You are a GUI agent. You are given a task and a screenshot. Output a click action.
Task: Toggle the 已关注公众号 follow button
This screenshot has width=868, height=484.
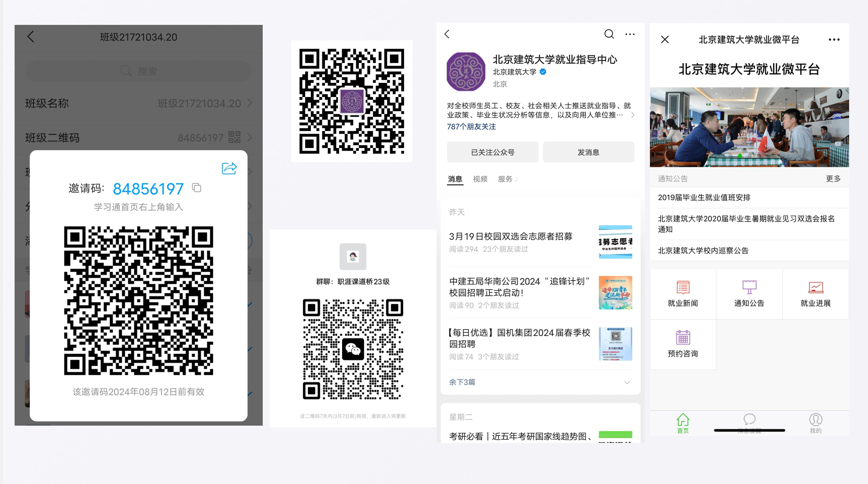point(492,152)
